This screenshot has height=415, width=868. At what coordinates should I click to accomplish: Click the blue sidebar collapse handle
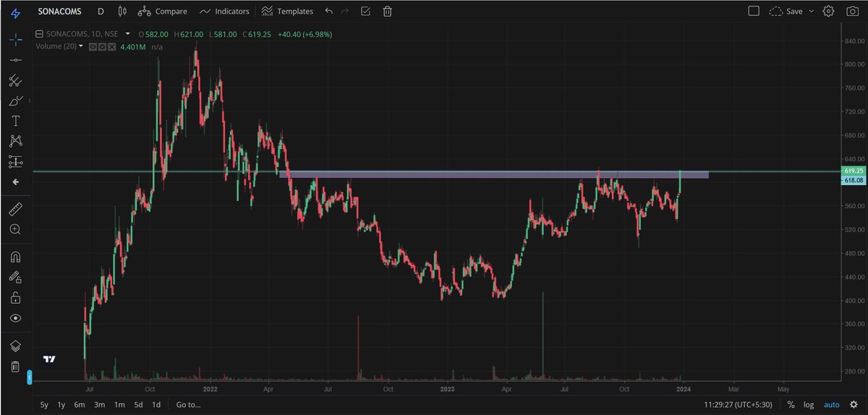[30, 377]
